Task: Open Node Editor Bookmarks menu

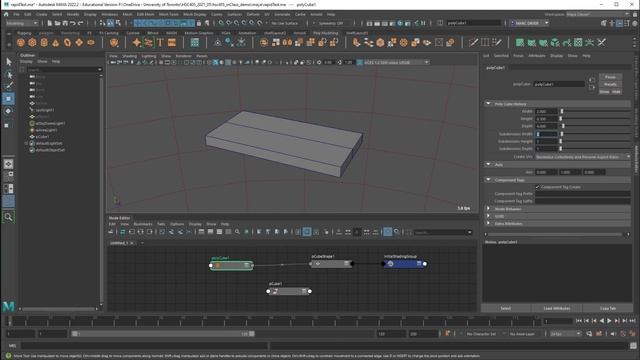Action: tap(143, 224)
